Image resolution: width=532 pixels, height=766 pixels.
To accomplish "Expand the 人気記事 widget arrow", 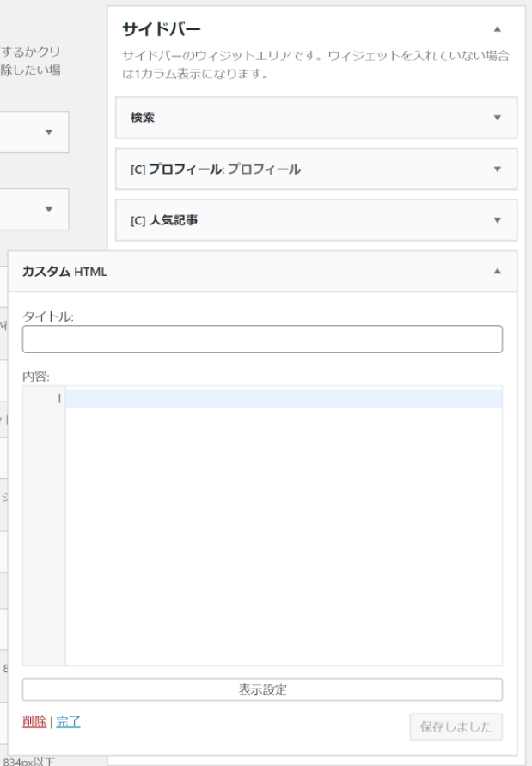I will point(498,220).
